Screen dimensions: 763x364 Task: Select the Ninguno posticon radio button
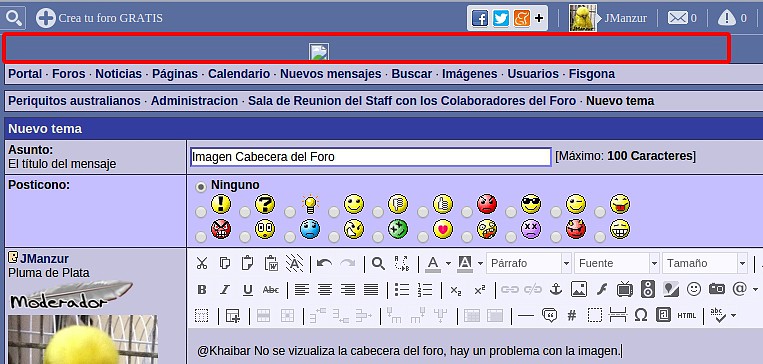(x=200, y=187)
